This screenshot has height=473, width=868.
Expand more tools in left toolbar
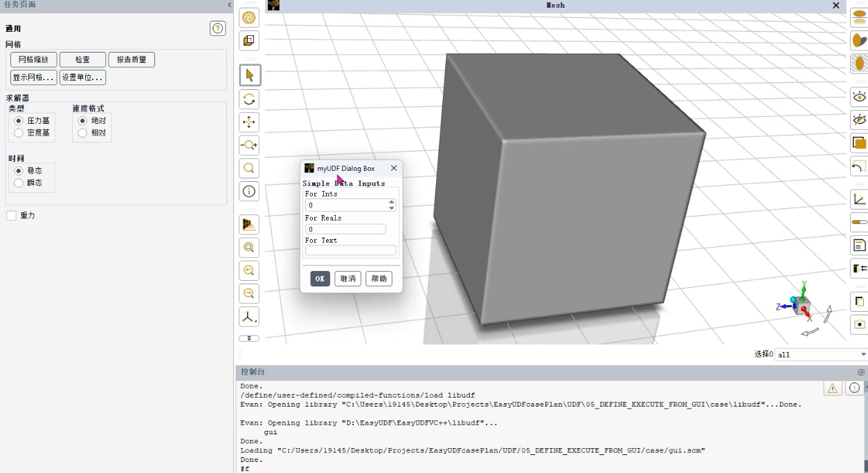[x=249, y=338]
